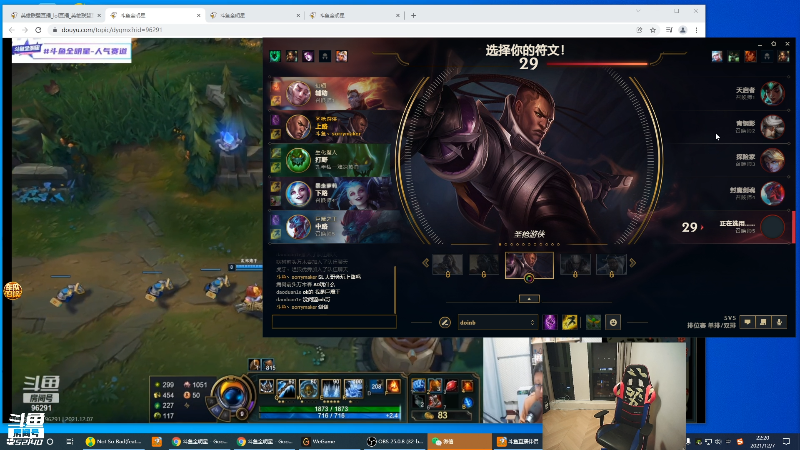Click the middle button beside the microphone
Image resolution: width=800 pixels, height=450 pixels.
coord(763,322)
